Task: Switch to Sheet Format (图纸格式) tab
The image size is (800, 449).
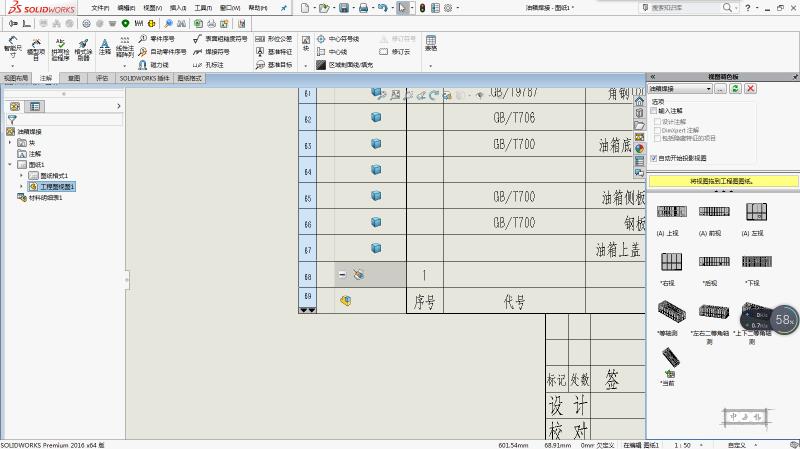Action: click(189, 78)
